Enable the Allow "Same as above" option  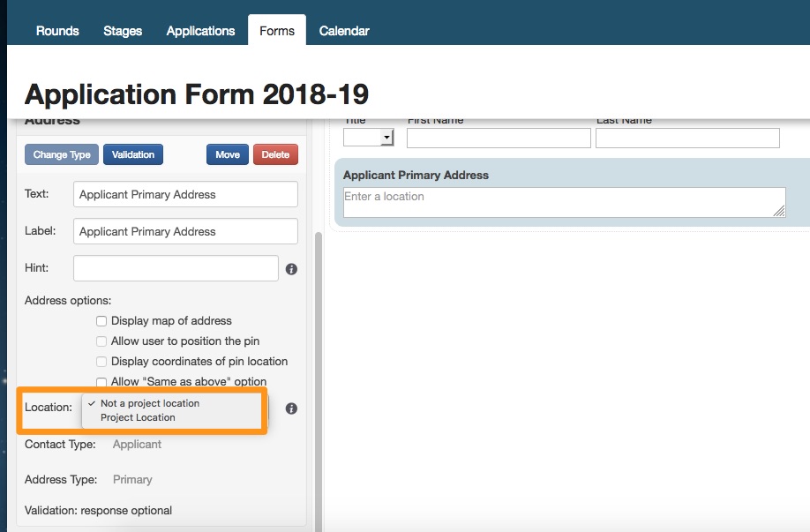coord(101,382)
